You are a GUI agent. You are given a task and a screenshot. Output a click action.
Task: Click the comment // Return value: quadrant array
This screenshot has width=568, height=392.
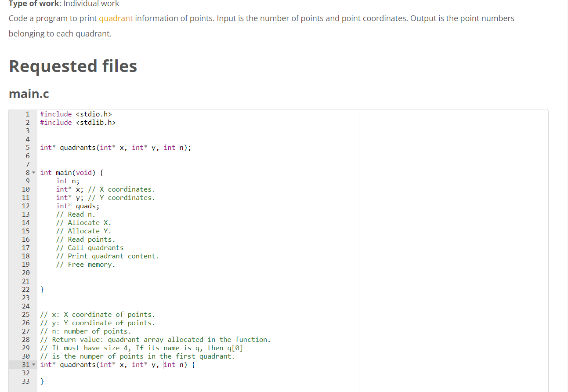click(x=132, y=339)
